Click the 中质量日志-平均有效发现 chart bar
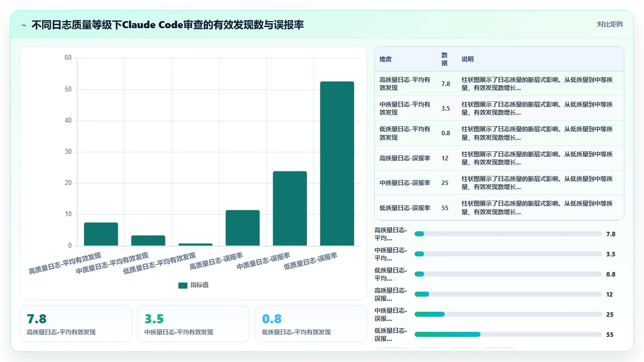The image size is (644, 362). tap(148, 241)
